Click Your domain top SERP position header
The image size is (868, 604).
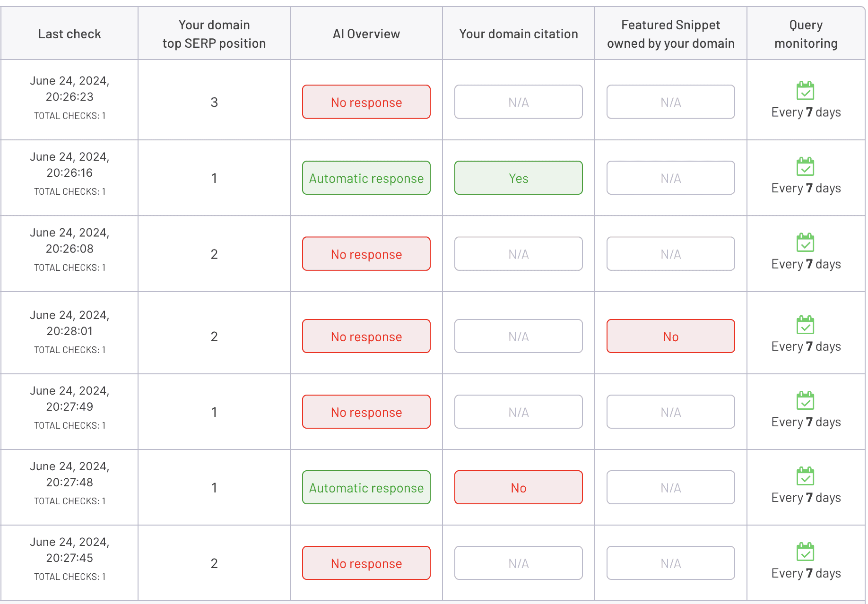(x=214, y=34)
